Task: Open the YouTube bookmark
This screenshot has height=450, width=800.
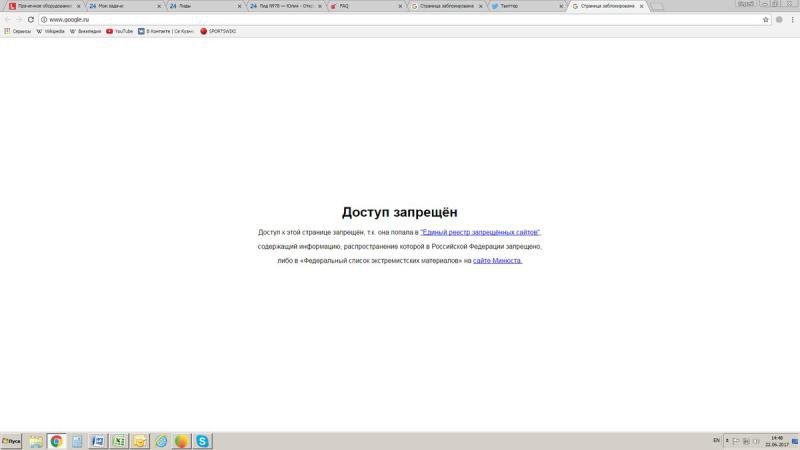Action: (119, 31)
